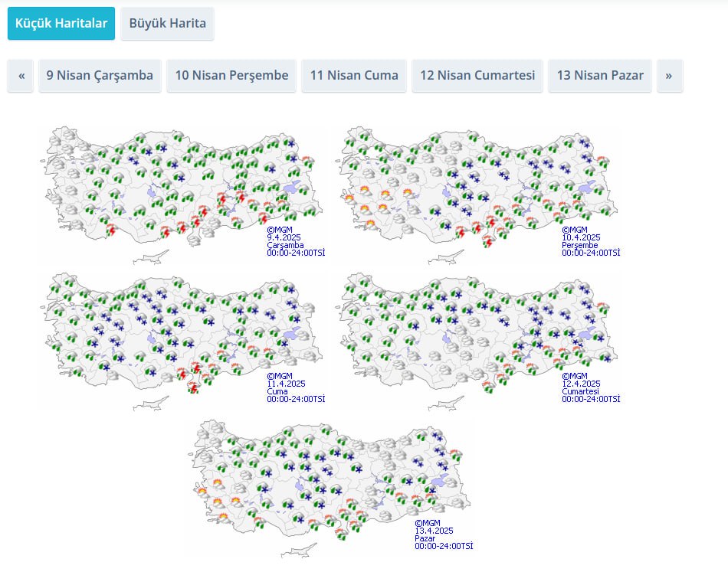Click the ©MGM 12.4.2025 Cumartesi caption
Screen dimensions: 728x572
[590, 387]
